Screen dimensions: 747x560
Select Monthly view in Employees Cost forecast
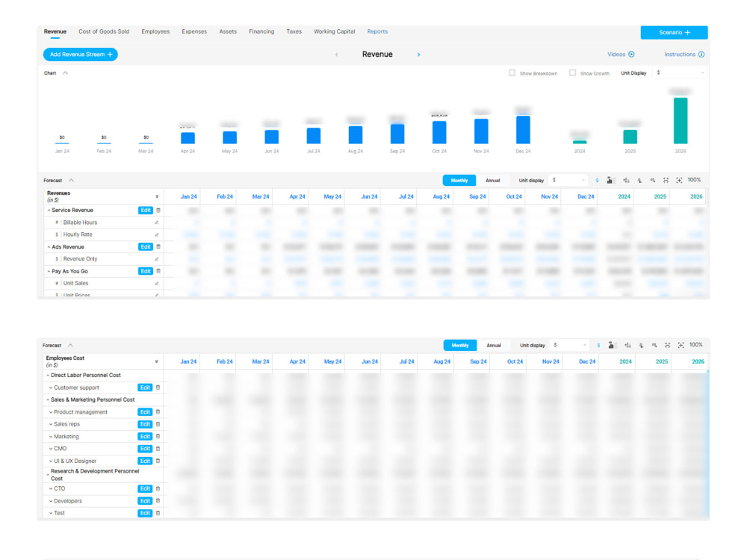[x=460, y=345]
